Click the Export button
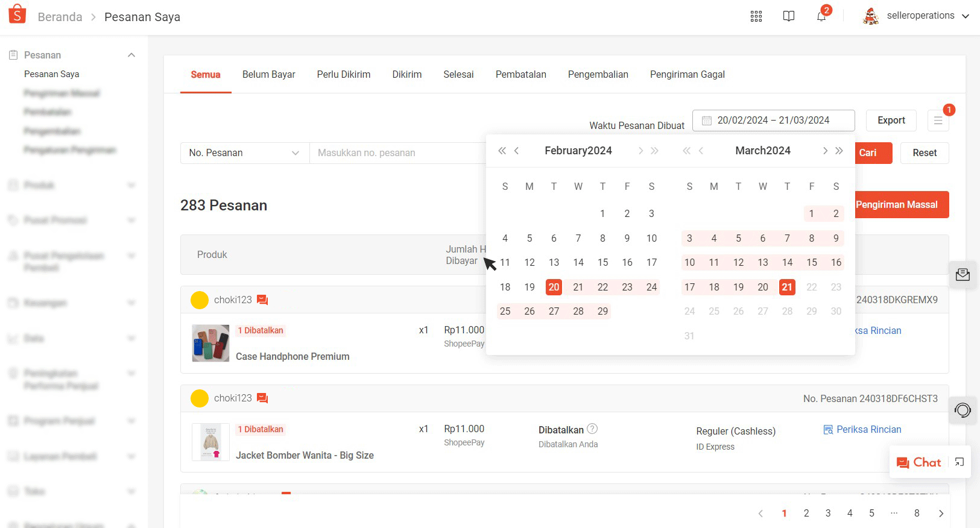Screen dimensions: 980x528 [x=891, y=121]
